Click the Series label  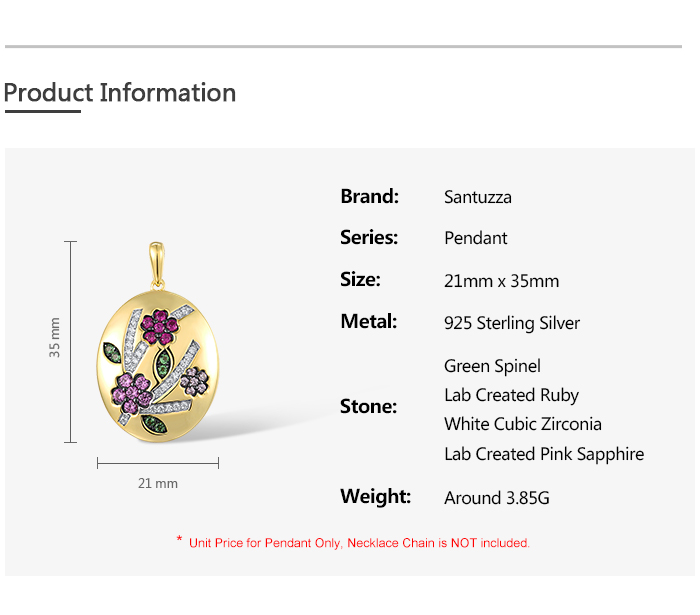pyautogui.click(x=369, y=237)
